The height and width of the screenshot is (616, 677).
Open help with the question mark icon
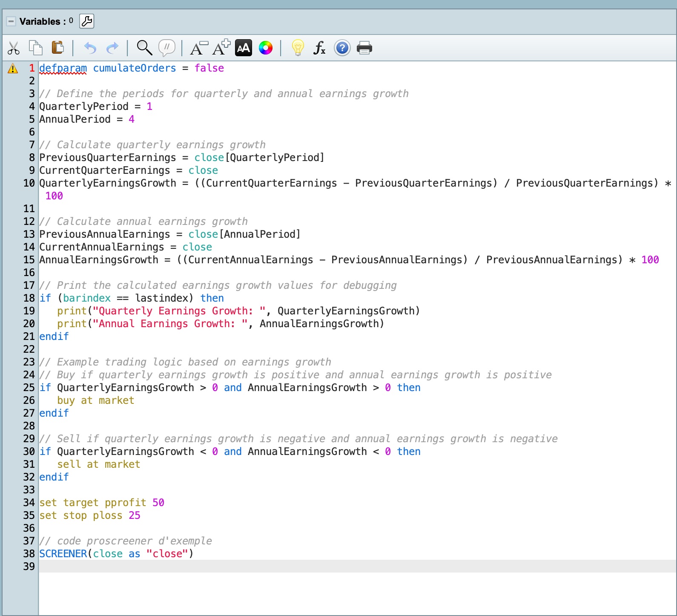click(342, 48)
